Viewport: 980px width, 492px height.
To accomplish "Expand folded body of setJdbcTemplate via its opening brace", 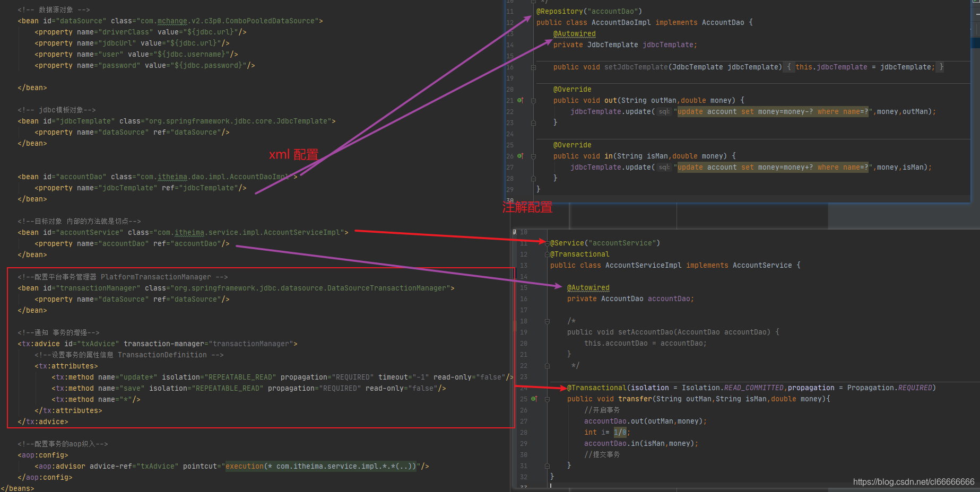I will [x=789, y=67].
